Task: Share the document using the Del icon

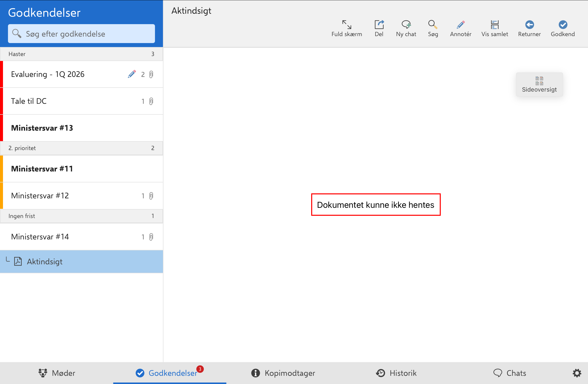Action: pyautogui.click(x=379, y=28)
